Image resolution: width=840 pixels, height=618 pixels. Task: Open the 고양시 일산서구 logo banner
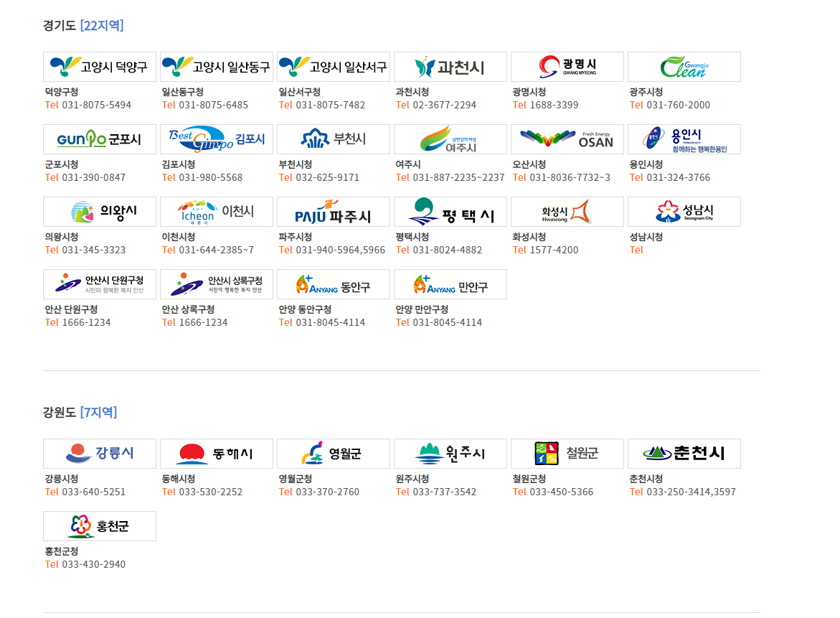point(334,67)
